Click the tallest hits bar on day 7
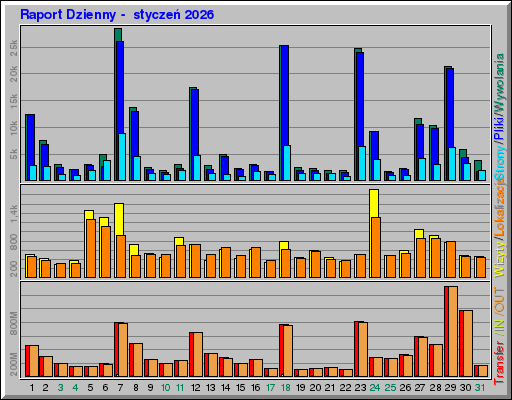 coord(118,35)
